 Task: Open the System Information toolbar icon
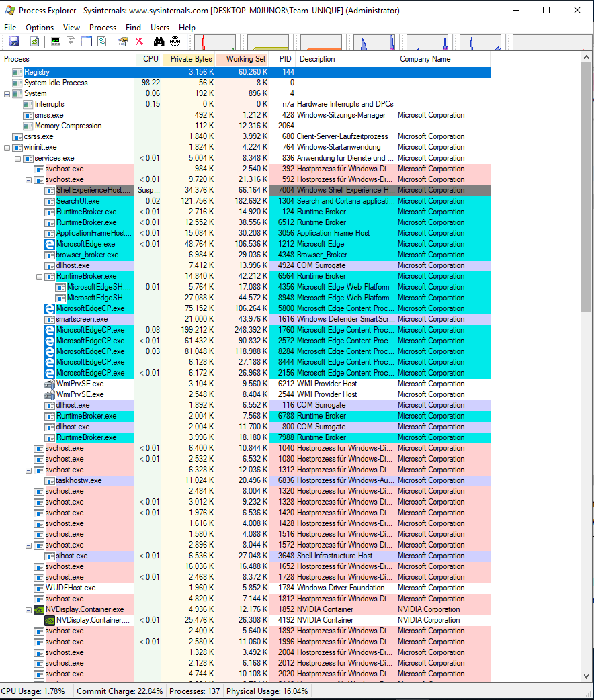(56, 42)
